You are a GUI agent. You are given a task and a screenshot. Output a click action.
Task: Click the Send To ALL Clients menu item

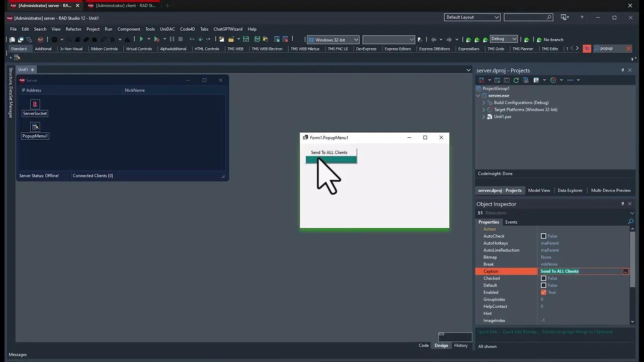[x=329, y=152]
